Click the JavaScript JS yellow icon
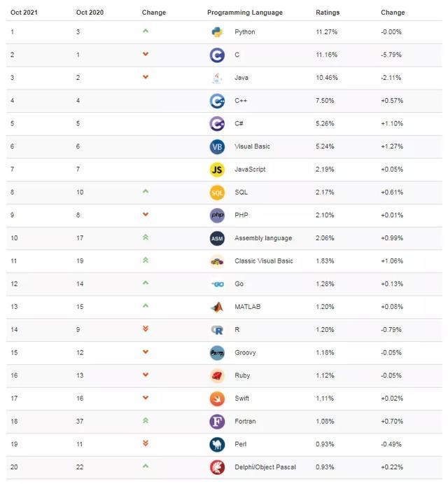Viewport: 448px width, 484px height. tap(217, 170)
